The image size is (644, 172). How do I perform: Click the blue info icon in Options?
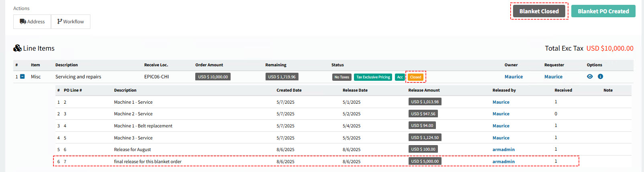click(600, 76)
